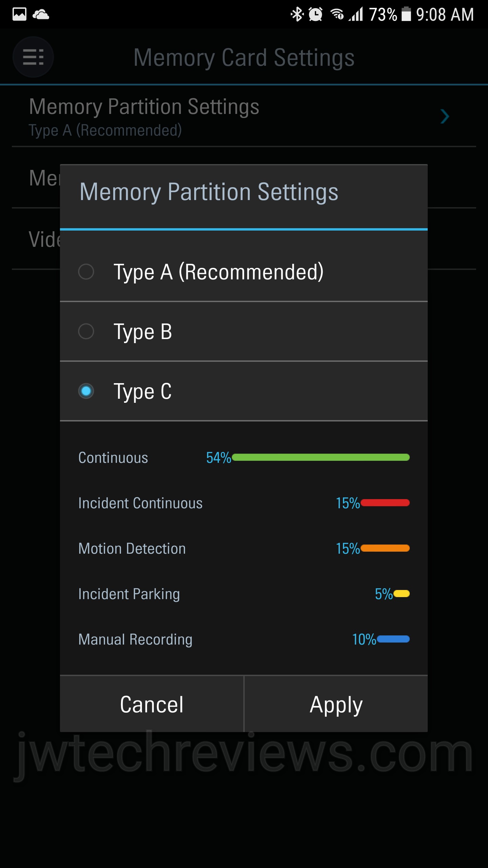Tap the Memory Partition Settings dialog title

tap(209, 192)
